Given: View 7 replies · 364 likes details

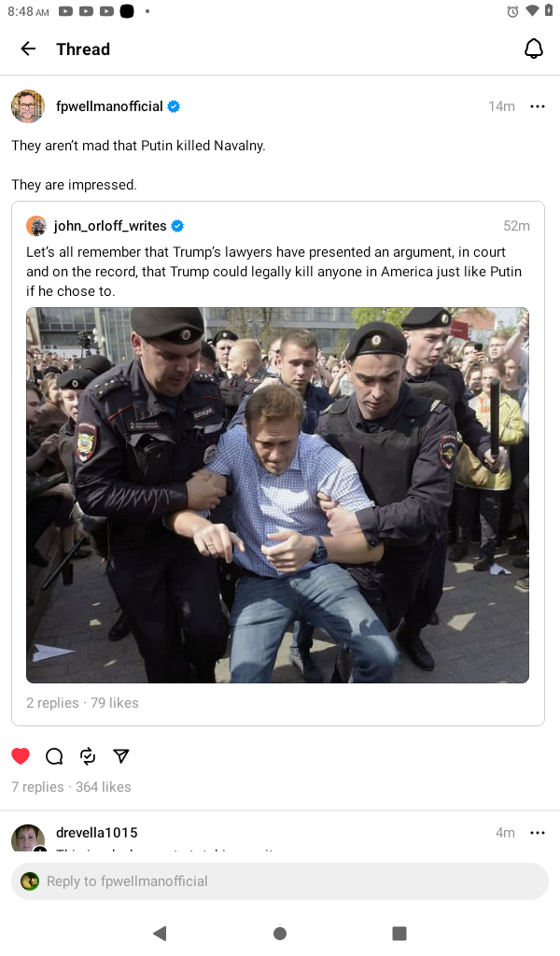Looking at the screenshot, I should [x=71, y=786].
